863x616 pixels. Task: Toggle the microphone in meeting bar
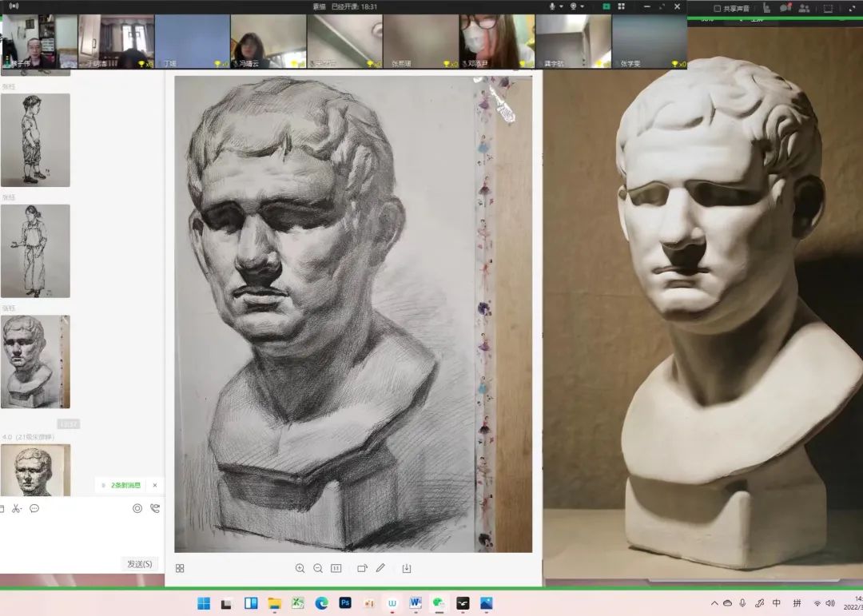click(551, 6)
